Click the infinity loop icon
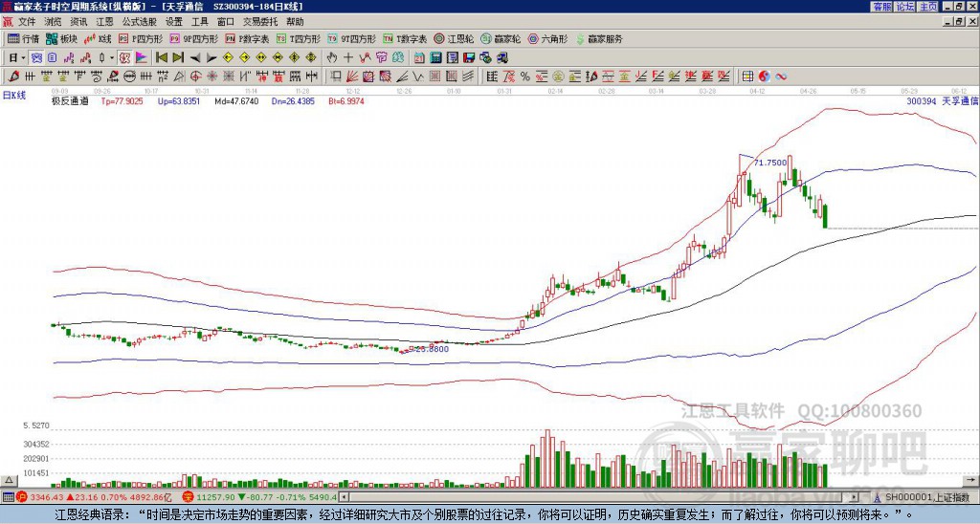980x524 pixels. 781,76
